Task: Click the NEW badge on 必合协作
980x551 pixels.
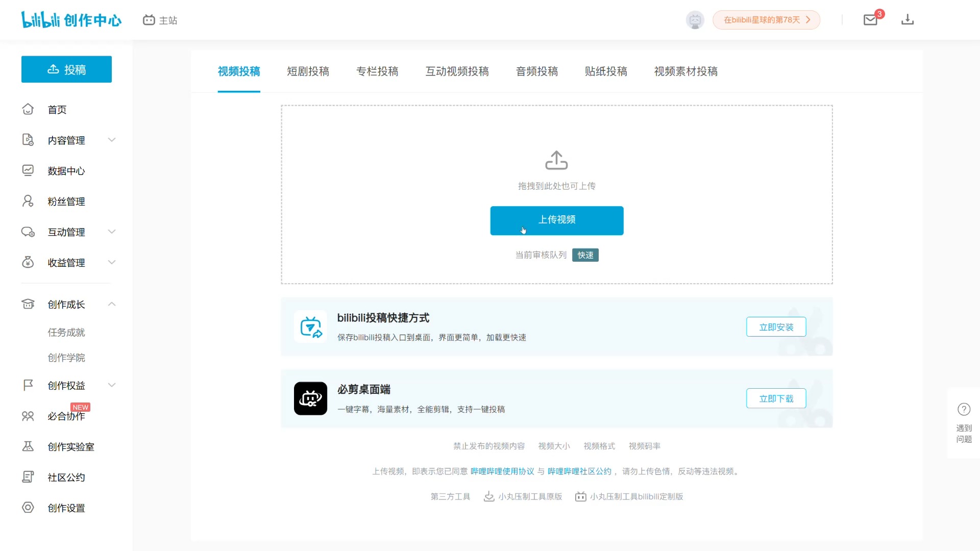Action: pyautogui.click(x=81, y=407)
